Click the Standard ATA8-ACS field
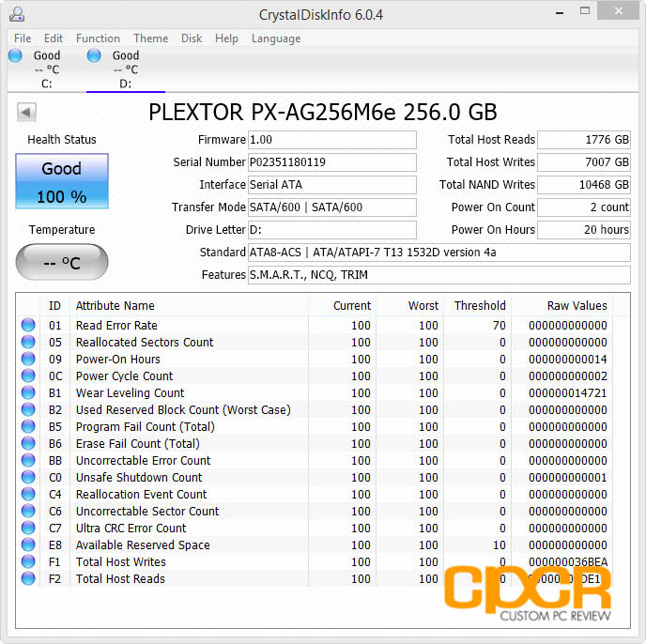Screen dimensions: 646x644 439,253
